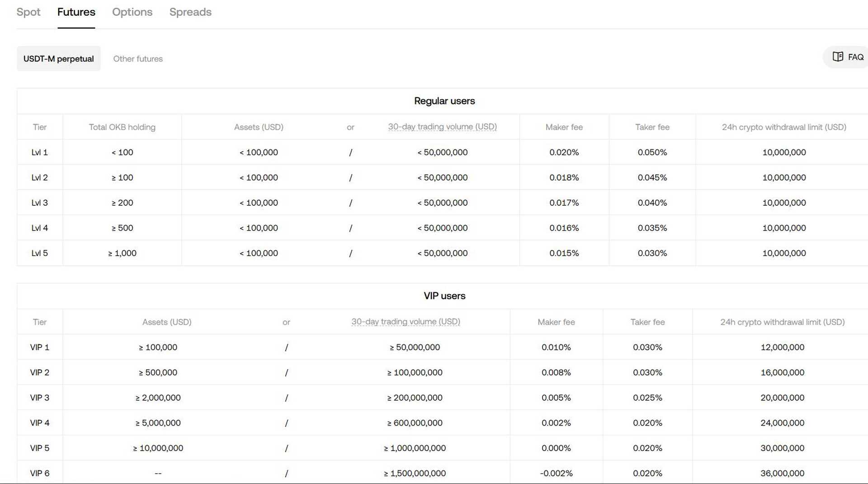This screenshot has height=484, width=868.
Task: Click VIP 4 assets ≥ 5,000,000
Action: (158, 423)
